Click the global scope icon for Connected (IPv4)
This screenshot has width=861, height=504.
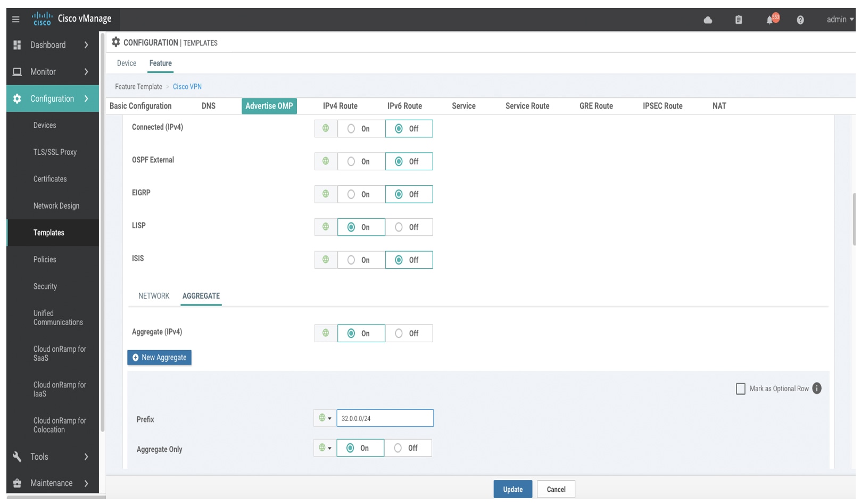(326, 128)
